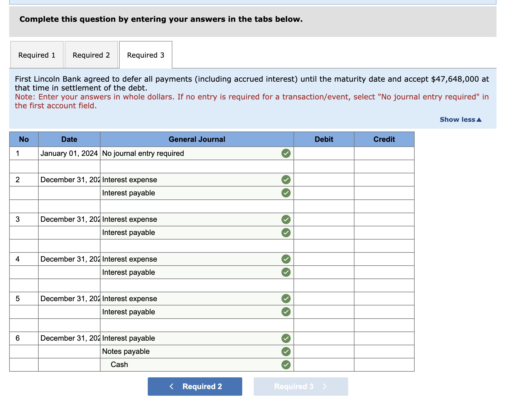The width and height of the screenshot is (532, 404).
Task: Click checkmark beside No journal entry required
Action: click(x=286, y=153)
